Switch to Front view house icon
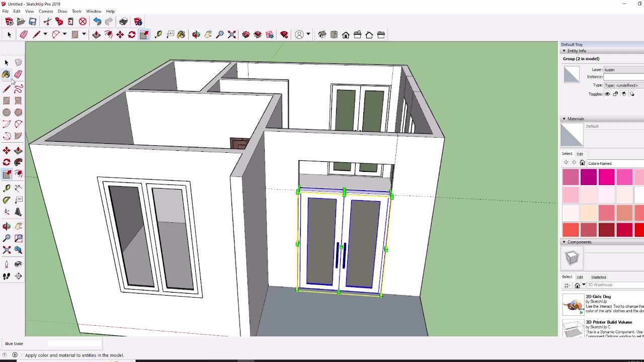The image size is (644, 362). tap(346, 35)
